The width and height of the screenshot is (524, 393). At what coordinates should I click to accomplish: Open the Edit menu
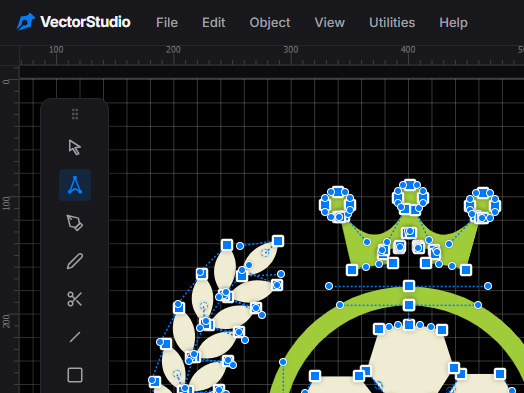214,22
